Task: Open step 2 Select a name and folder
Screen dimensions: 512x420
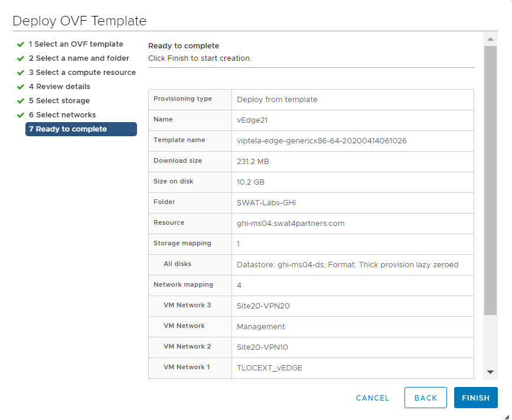Action: pyautogui.click(x=79, y=58)
